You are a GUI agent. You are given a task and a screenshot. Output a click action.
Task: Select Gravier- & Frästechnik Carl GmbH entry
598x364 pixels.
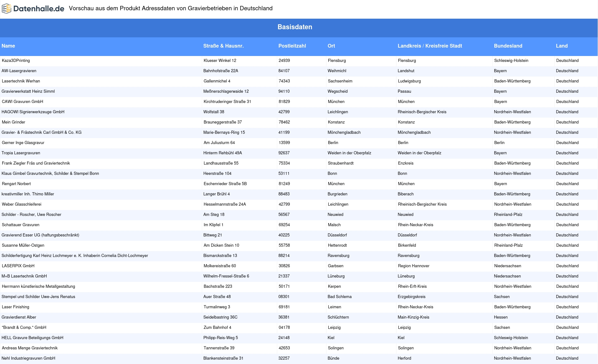tap(41, 133)
